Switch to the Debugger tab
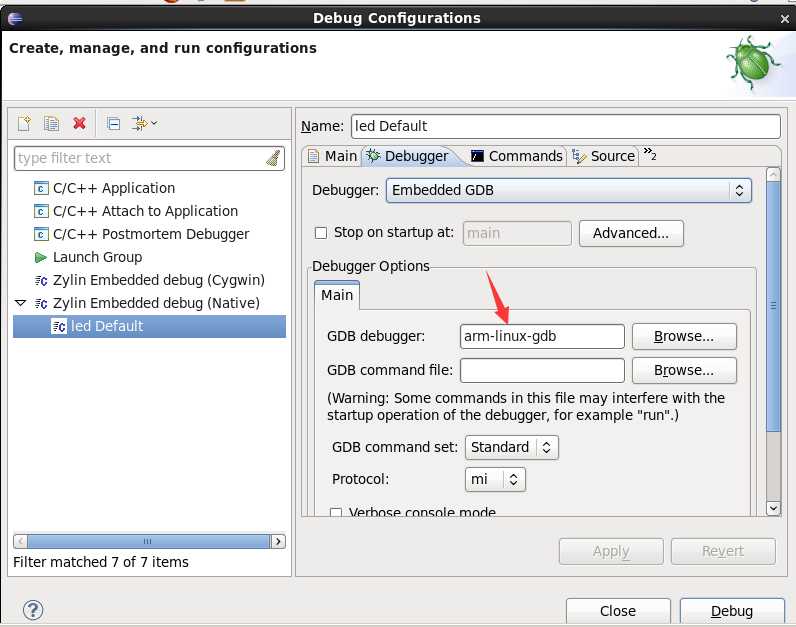The height and width of the screenshot is (627, 796). [409, 156]
